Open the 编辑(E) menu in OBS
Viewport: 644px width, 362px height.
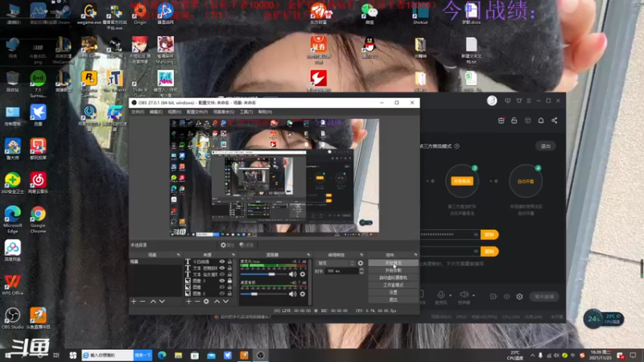(x=156, y=112)
